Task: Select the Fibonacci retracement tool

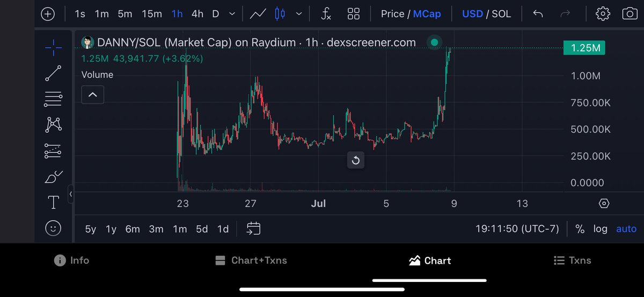Action: coord(53,98)
